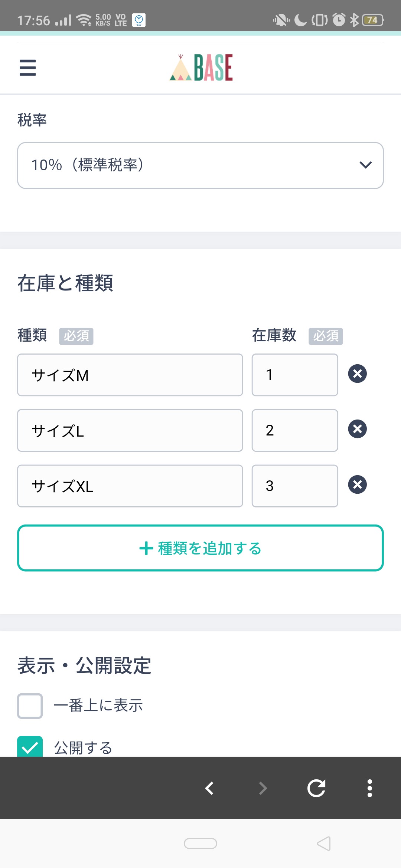Tap the BASE logo

click(x=201, y=68)
